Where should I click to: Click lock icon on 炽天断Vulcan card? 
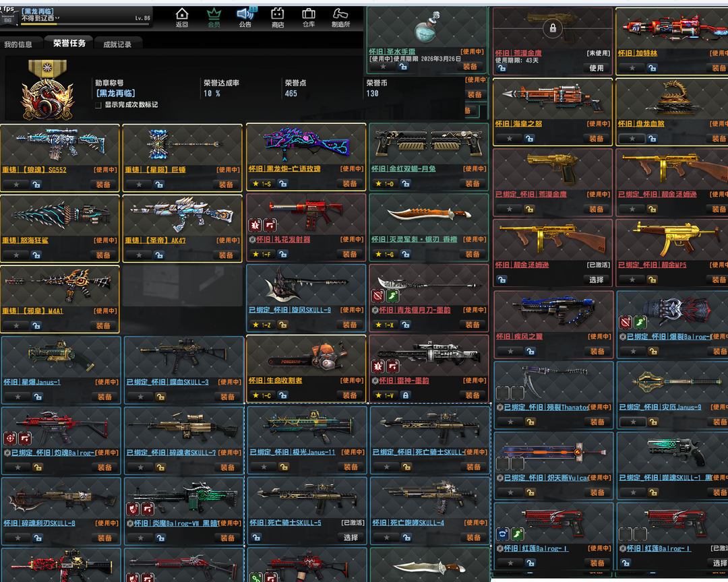tap(530, 492)
